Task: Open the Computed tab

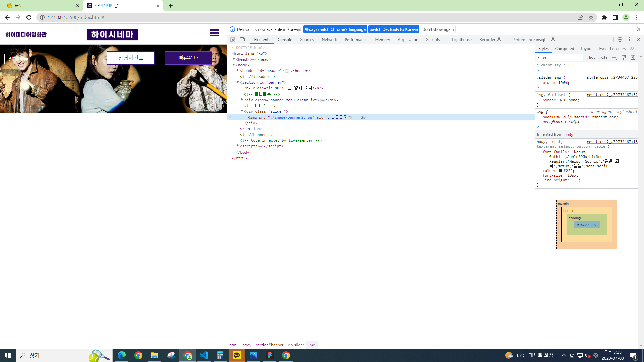Action: tap(565, 48)
